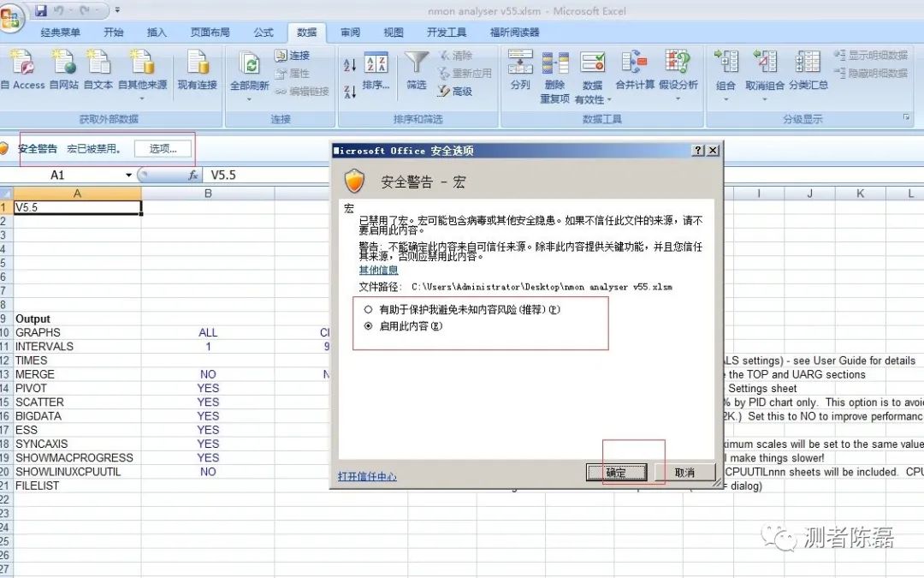The width and height of the screenshot is (924, 578).
Task: Select enable this content radio option
Action: coord(368,325)
